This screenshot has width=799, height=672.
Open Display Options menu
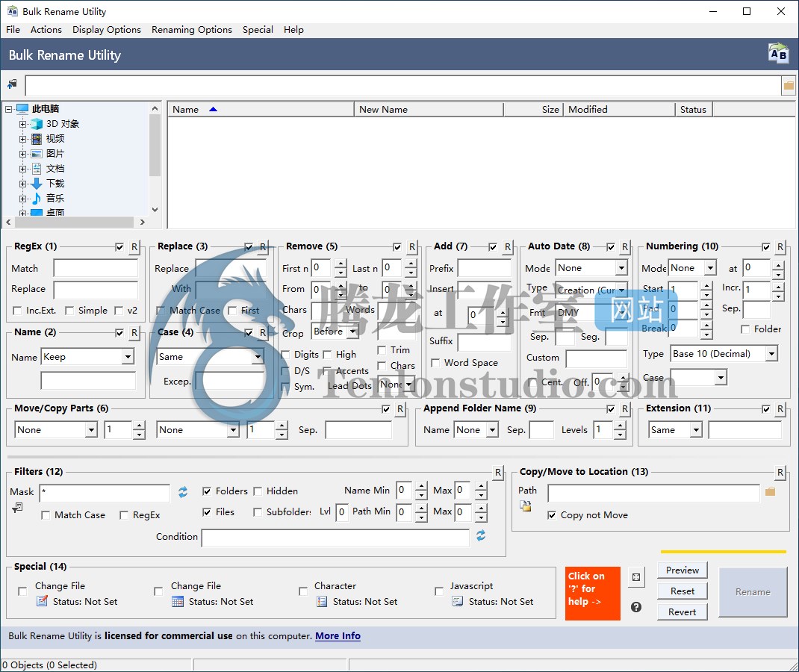pos(107,30)
